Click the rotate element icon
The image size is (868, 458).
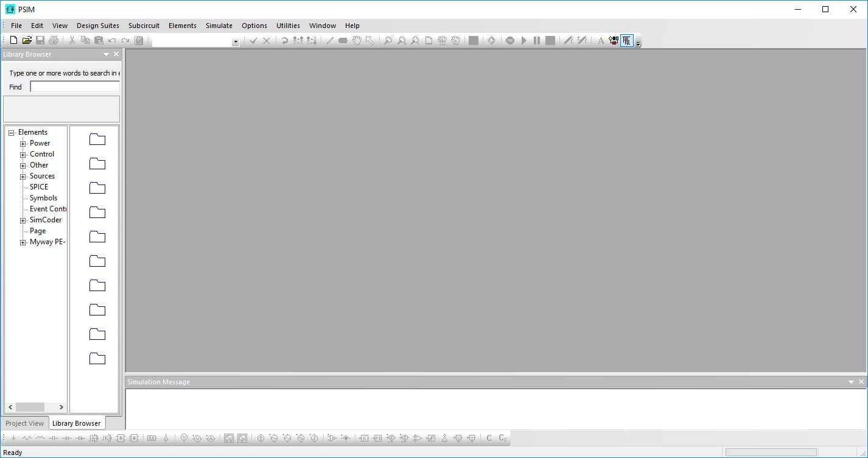click(284, 41)
